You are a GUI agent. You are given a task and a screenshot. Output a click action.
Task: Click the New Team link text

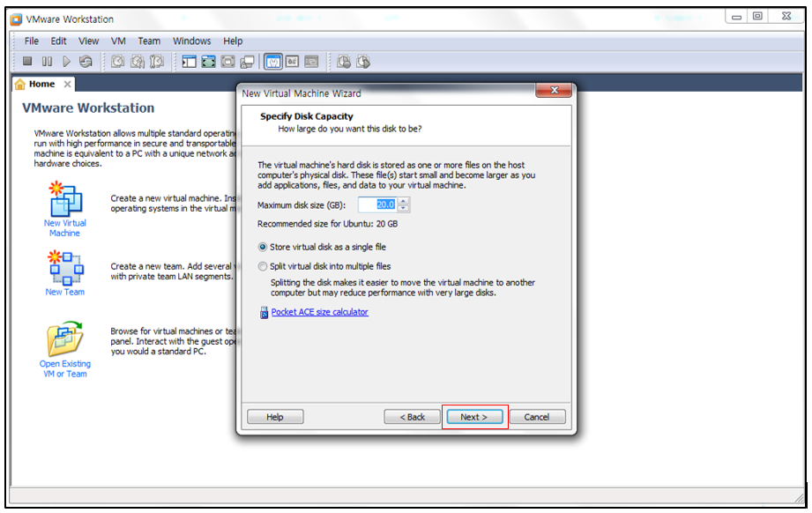pos(64,292)
